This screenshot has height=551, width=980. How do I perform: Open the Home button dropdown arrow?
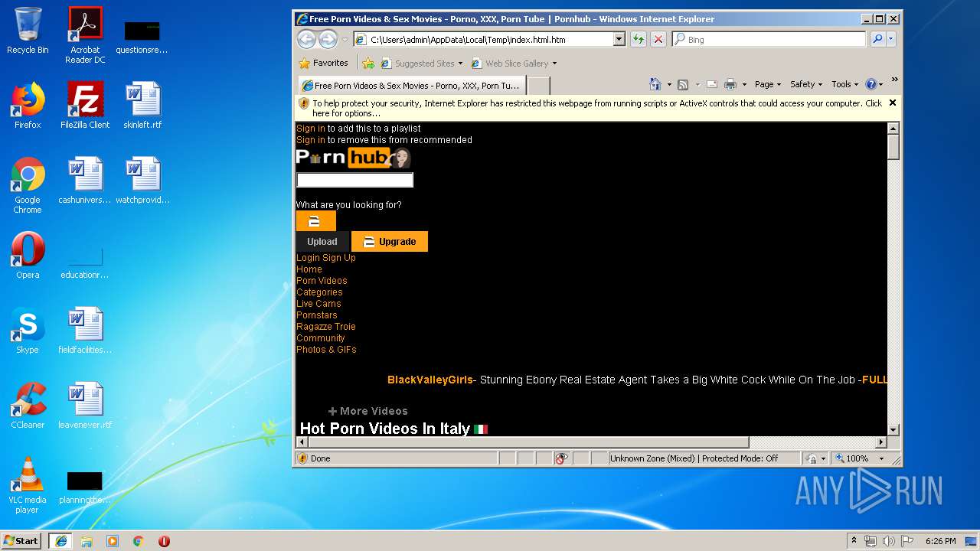click(x=669, y=85)
